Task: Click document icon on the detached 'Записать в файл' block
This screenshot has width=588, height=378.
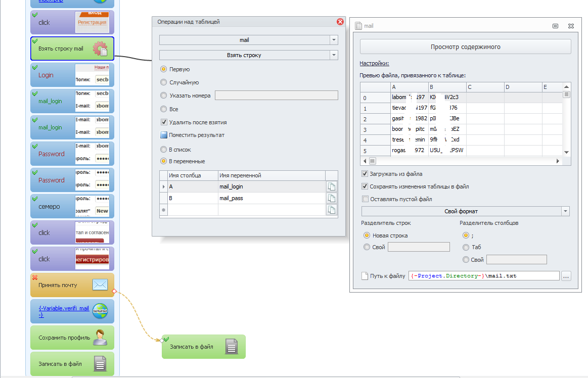Action: tap(231, 347)
